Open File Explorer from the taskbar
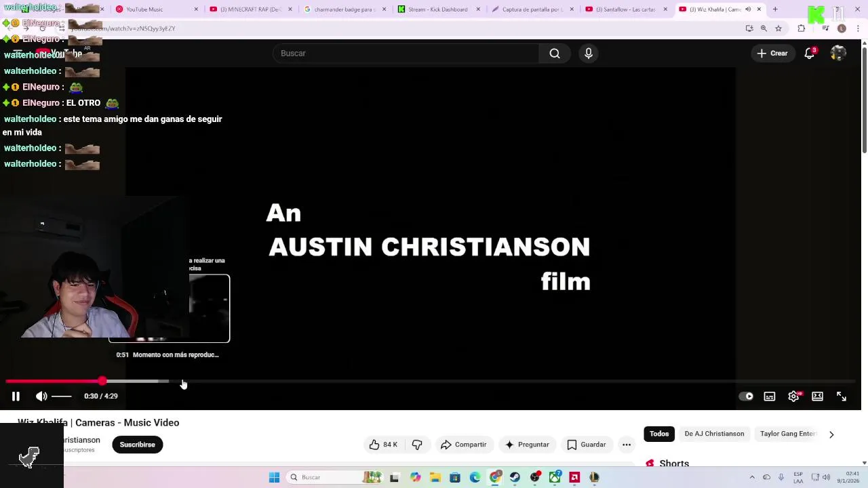 coord(435,477)
